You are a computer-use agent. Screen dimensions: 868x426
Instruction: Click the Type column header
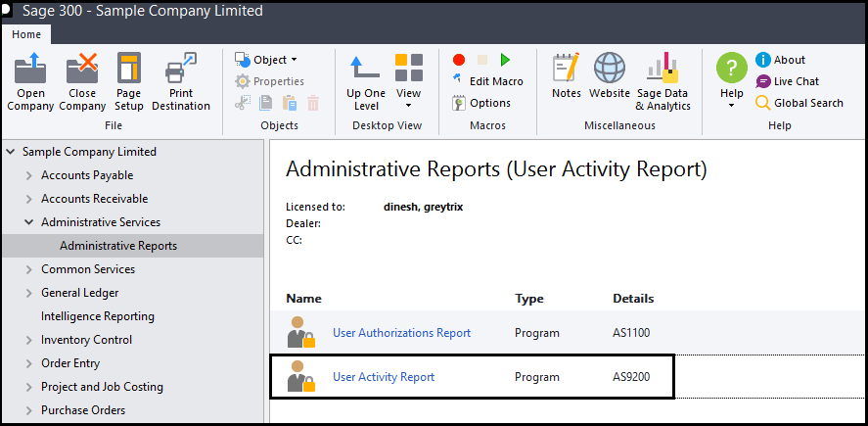tap(529, 299)
